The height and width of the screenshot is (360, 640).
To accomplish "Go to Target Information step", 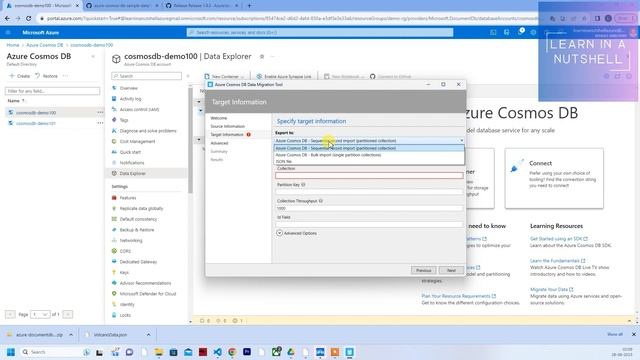I will tap(227, 134).
